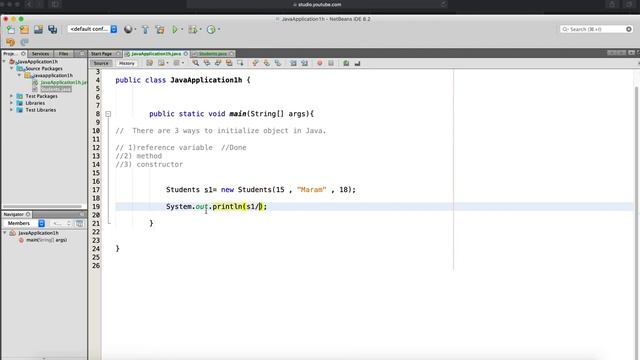Select JavaApplication1h.java in project tree
The width and height of the screenshot is (640, 360).
coord(63,82)
